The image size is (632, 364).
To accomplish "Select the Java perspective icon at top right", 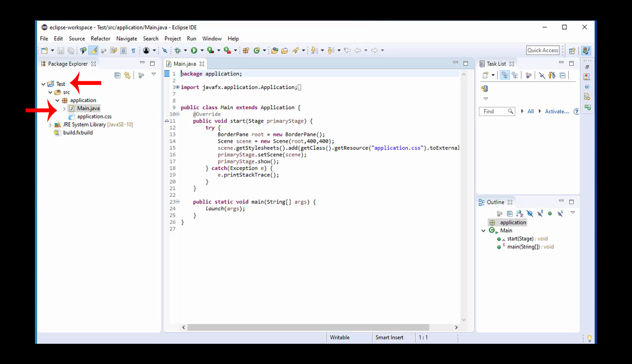I will coord(586,50).
